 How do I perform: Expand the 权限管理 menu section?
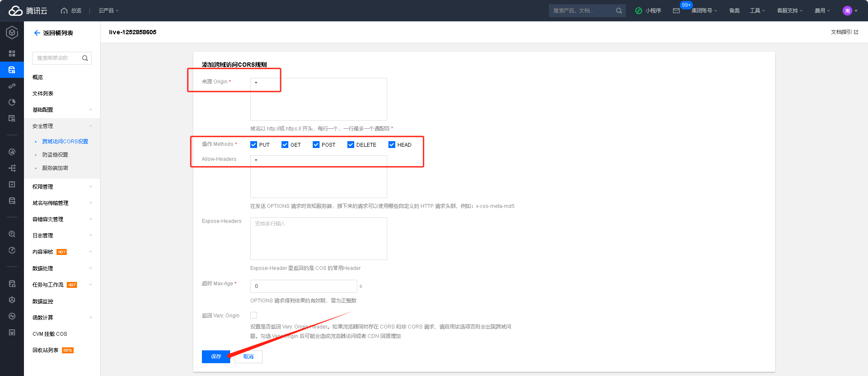(x=62, y=187)
